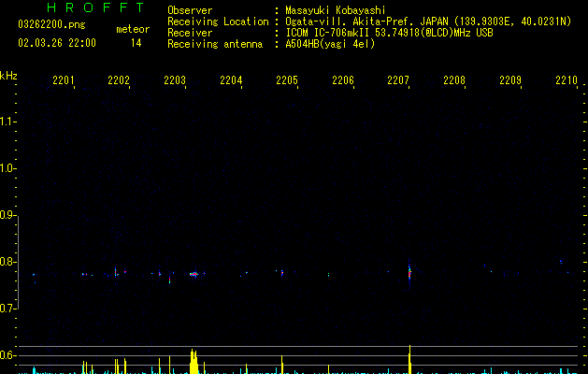Click the meteor echo at 2205
Image resolution: width=588 pixels, height=374 pixels.
tap(282, 273)
